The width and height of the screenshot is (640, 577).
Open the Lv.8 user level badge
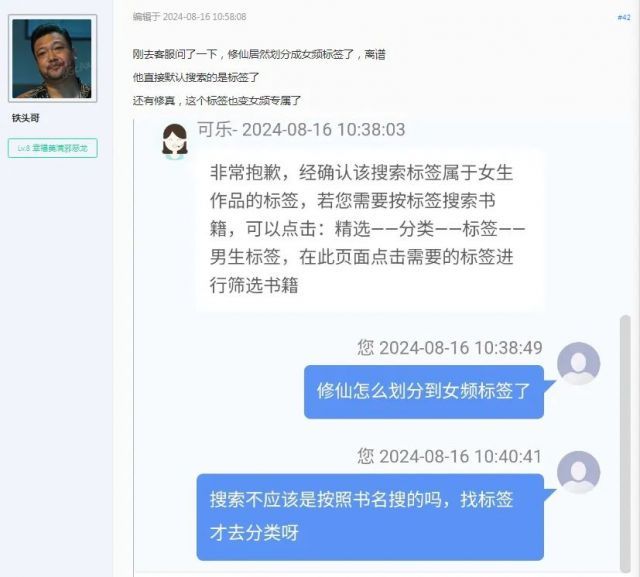pyautogui.click(x=53, y=148)
